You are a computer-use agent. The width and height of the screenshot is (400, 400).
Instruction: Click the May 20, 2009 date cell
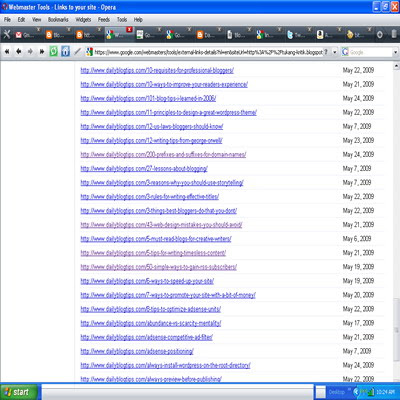coord(358,295)
